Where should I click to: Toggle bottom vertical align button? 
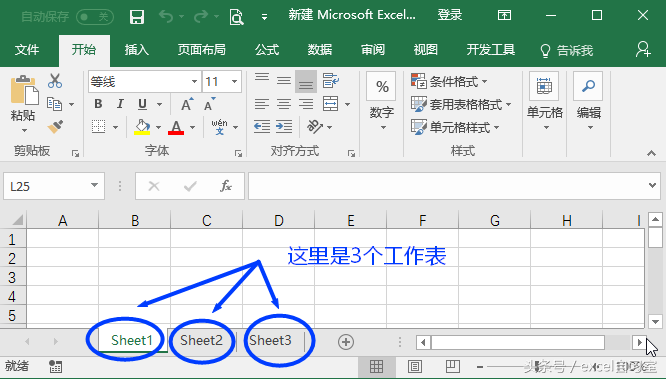[306, 81]
